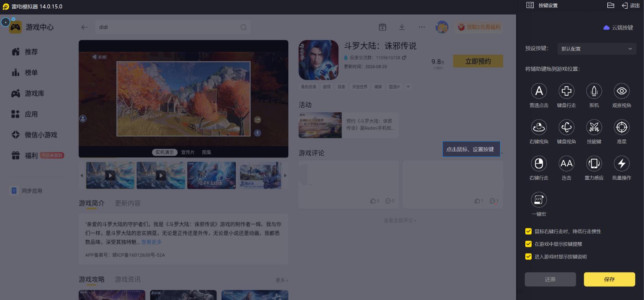The image size is (644, 300).
Task: Open 推荐 in the sidebar
Action: point(25,52)
